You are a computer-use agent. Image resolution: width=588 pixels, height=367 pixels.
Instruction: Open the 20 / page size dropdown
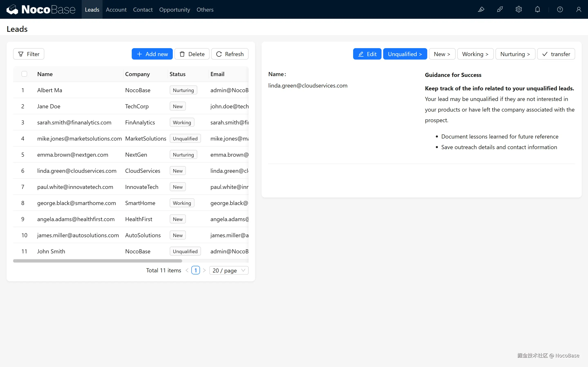(x=229, y=270)
